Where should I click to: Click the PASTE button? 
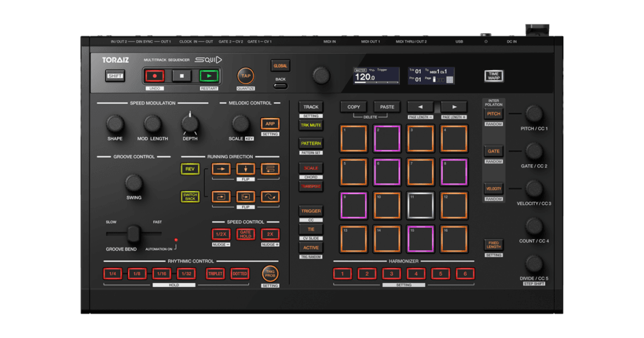[x=387, y=107]
